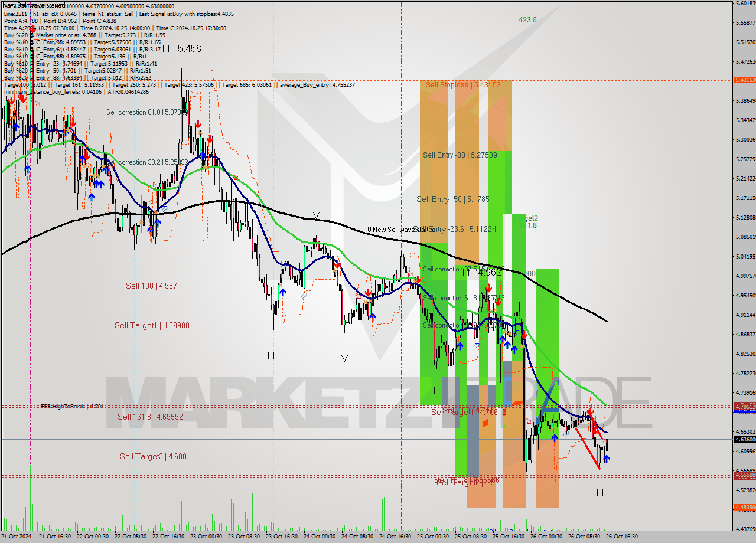This screenshot has width=756, height=543.
Task: Click the 4.5238 price axis value
Action: point(745,490)
